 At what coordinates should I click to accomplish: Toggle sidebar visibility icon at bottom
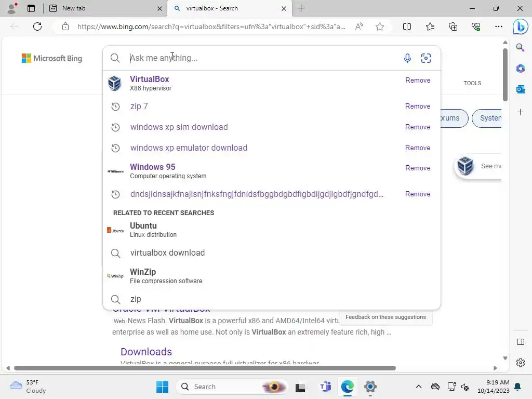pyautogui.click(x=520, y=342)
